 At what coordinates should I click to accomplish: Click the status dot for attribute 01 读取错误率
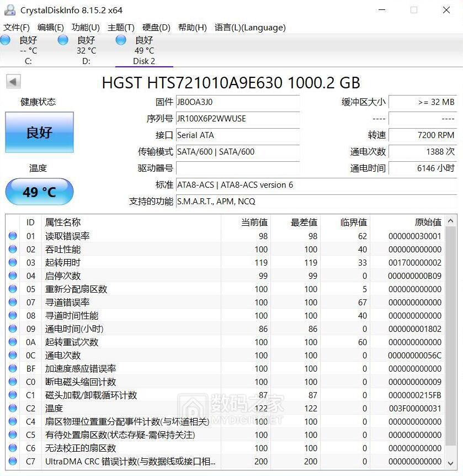(x=13, y=236)
